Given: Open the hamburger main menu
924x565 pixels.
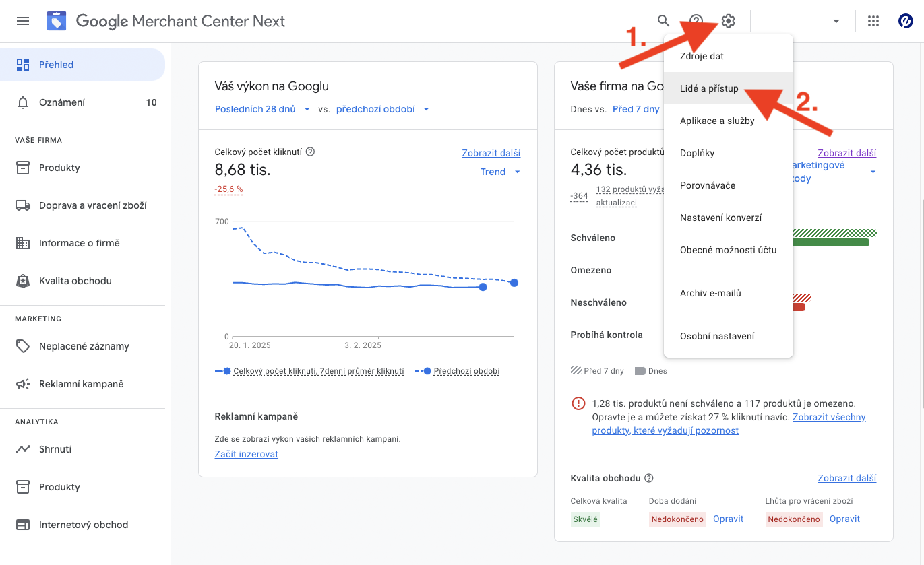Looking at the screenshot, I should tap(23, 21).
